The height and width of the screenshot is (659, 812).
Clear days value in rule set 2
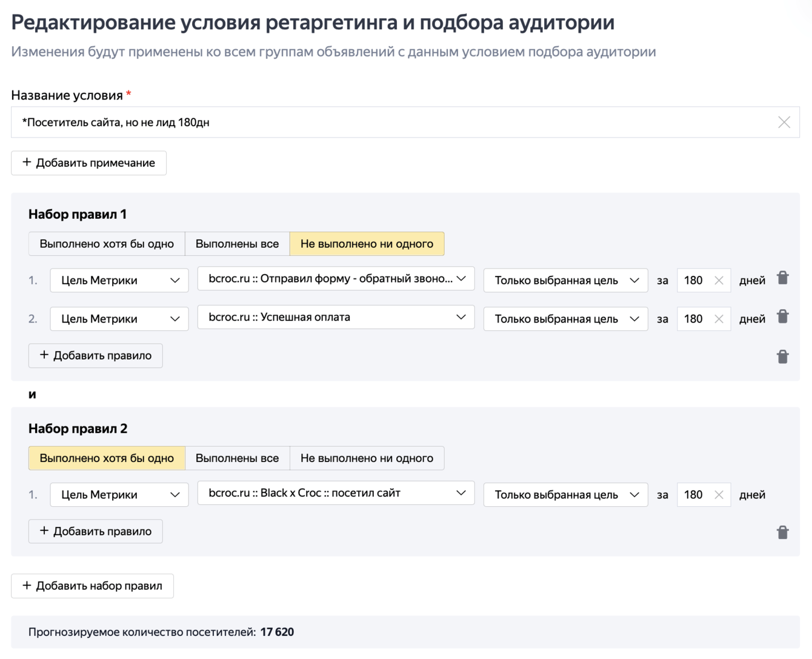(x=719, y=495)
